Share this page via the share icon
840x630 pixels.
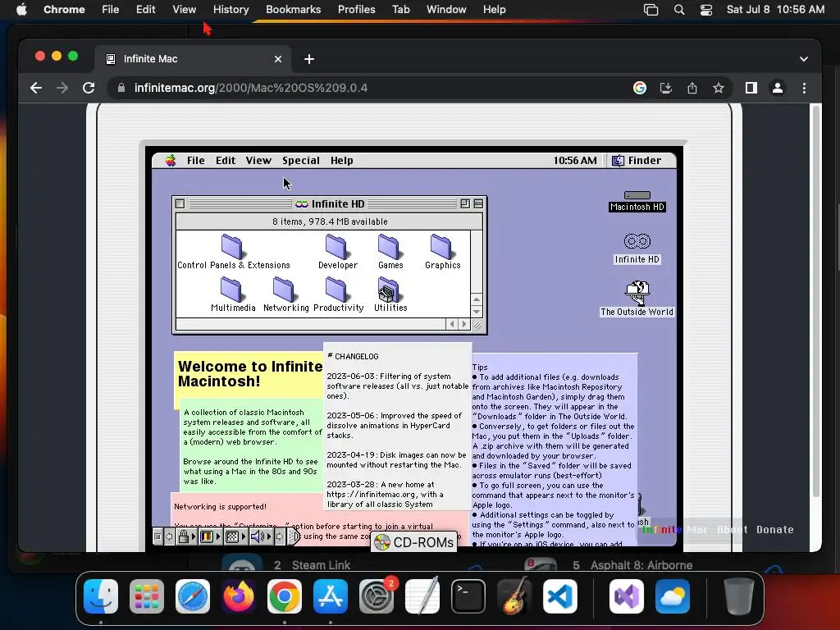tap(692, 88)
